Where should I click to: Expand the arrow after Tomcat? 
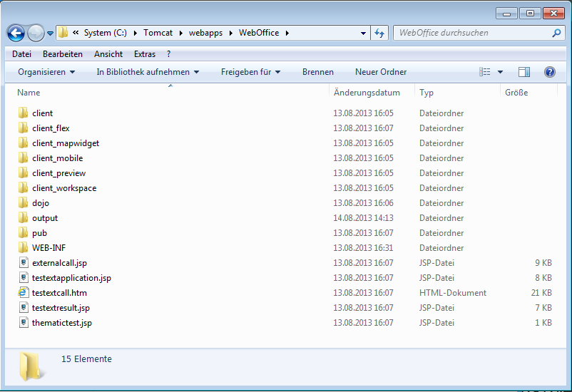(x=181, y=33)
